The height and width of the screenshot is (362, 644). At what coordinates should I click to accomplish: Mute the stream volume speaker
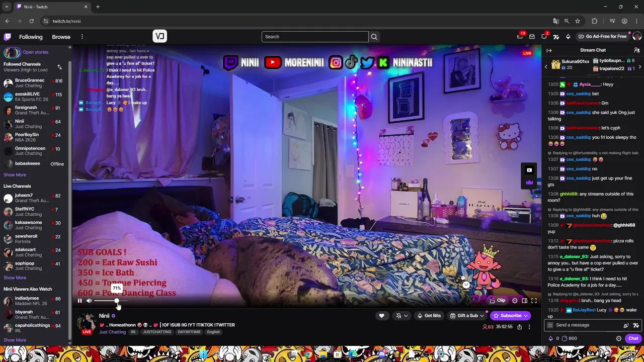89,301
